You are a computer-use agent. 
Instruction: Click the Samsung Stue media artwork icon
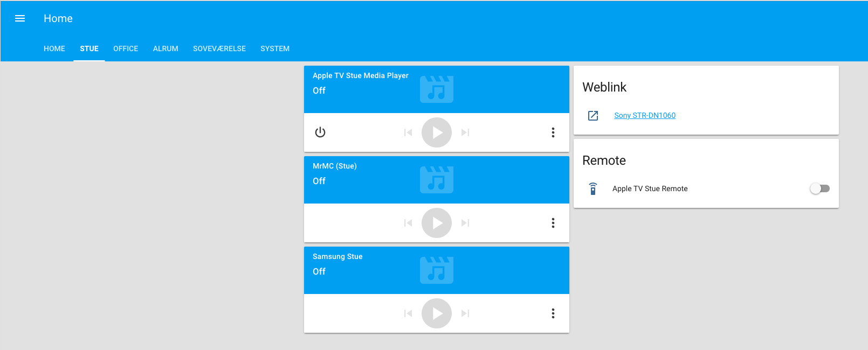coord(436,270)
